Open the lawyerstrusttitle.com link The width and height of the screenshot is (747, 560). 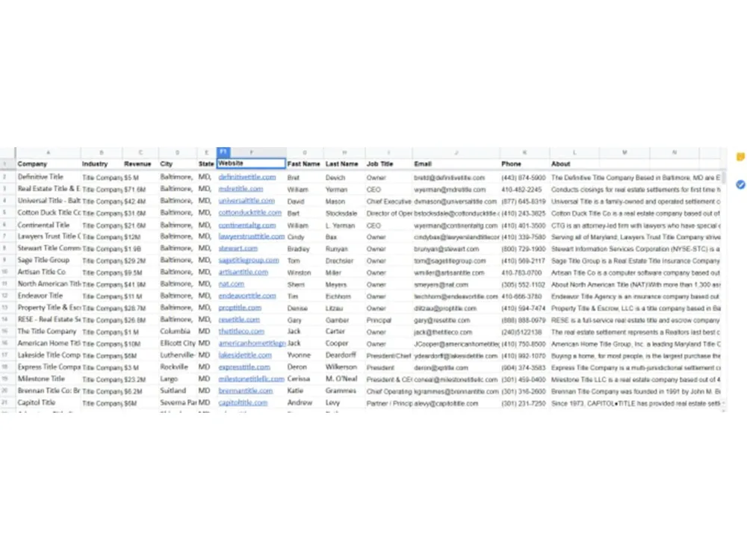[251, 237]
